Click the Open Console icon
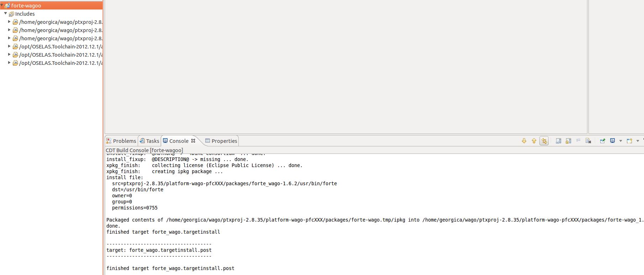644x275 pixels. 629,141
